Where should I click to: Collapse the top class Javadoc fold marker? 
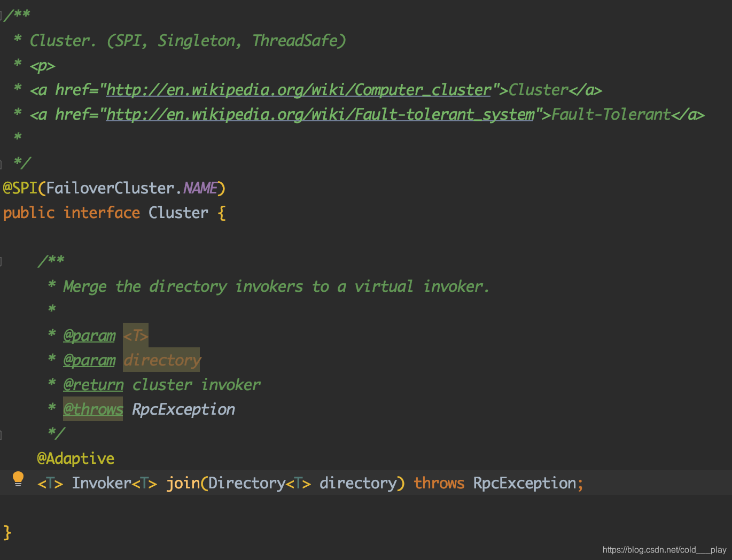[x=1, y=15]
